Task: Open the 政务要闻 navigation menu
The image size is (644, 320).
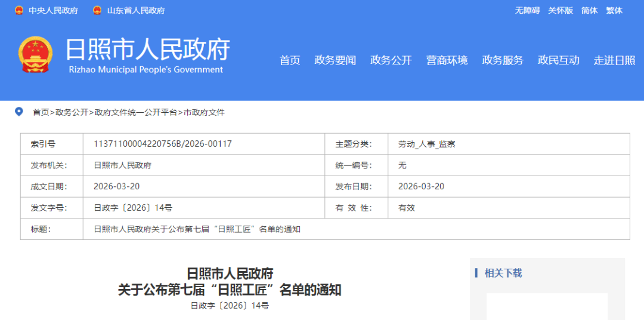Action: coord(335,60)
